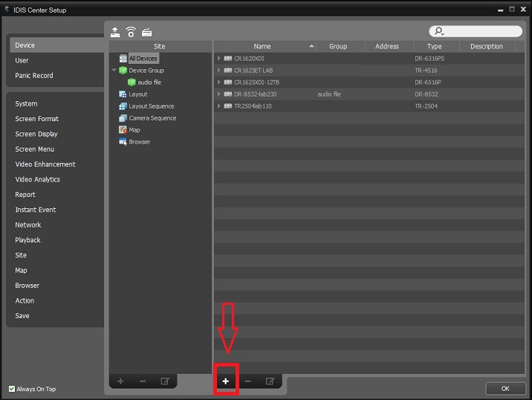Click the add device plus button
The height and width of the screenshot is (400, 532).
(x=226, y=381)
